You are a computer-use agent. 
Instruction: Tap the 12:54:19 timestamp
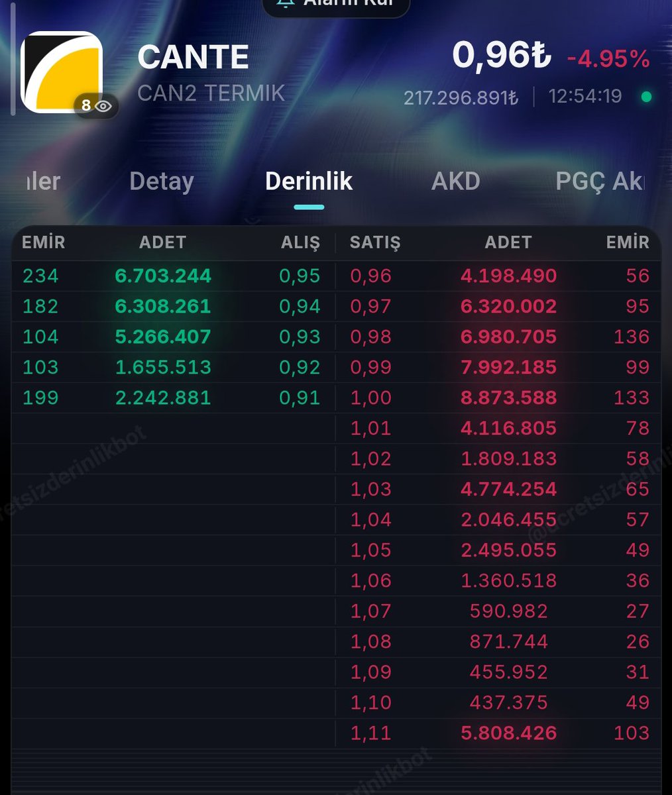(585, 97)
